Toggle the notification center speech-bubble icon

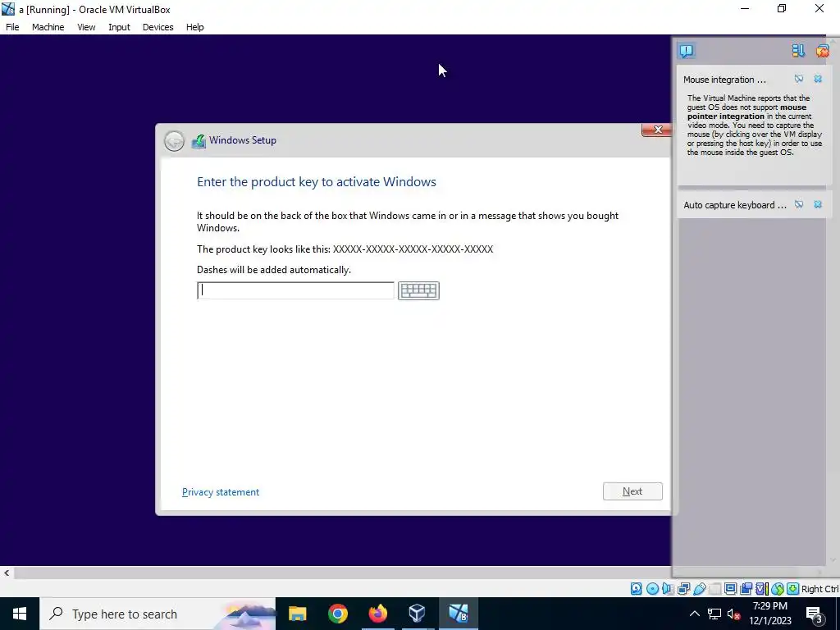point(687,51)
